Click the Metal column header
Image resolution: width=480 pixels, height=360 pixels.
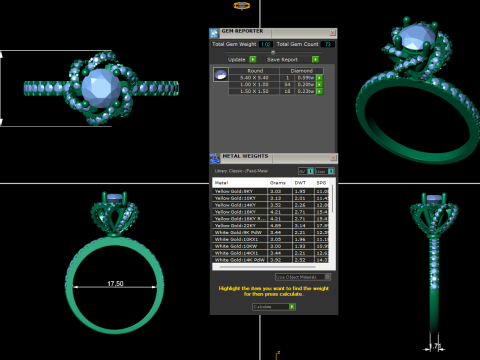point(240,183)
